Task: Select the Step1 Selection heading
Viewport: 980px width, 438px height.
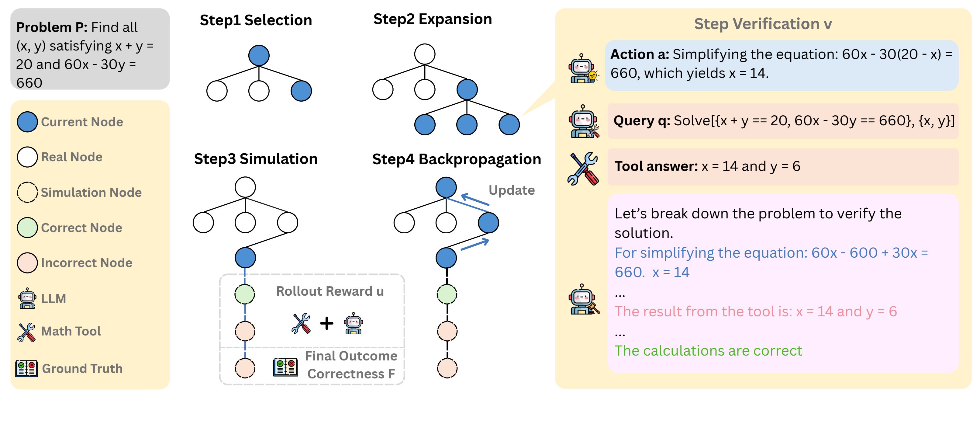Action: pos(256,20)
